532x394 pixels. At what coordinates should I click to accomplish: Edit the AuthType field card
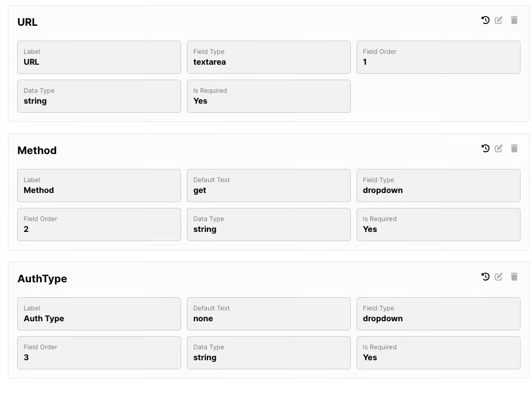pyautogui.click(x=499, y=277)
